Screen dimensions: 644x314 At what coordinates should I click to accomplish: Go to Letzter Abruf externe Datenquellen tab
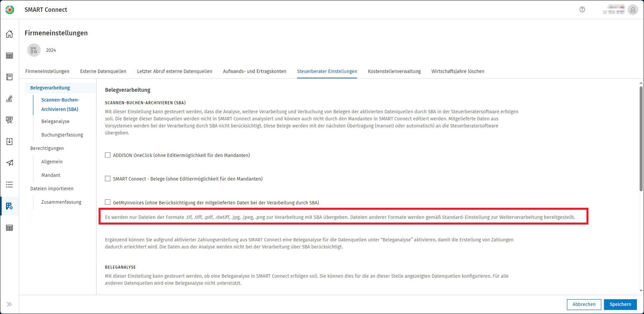[175, 71]
